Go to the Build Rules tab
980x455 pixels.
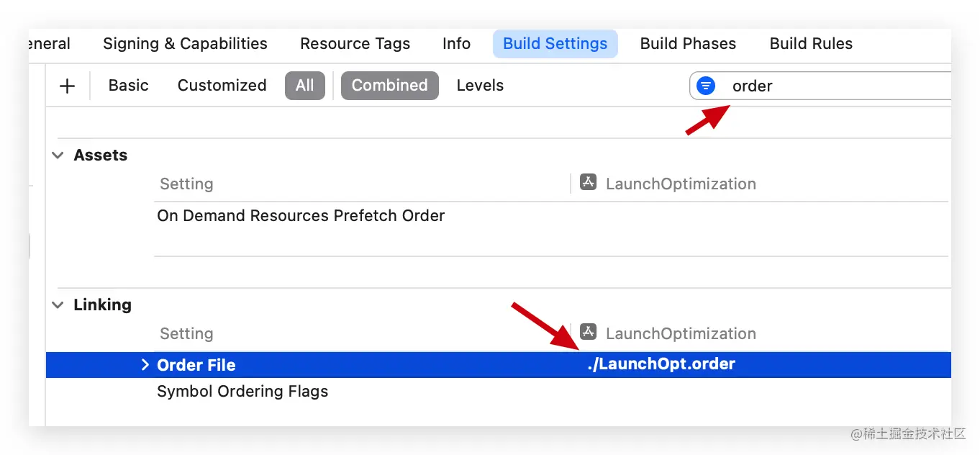pyautogui.click(x=811, y=44)
